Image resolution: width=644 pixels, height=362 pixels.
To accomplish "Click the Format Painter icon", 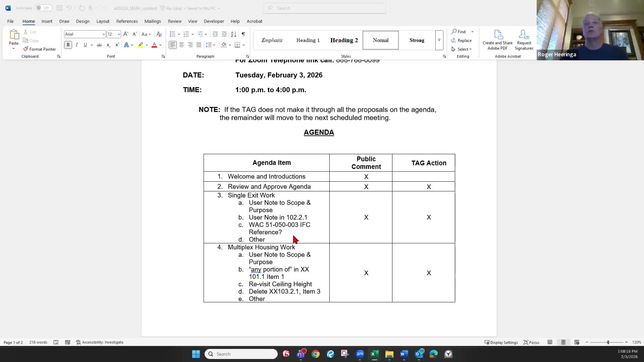I will 26,49.
